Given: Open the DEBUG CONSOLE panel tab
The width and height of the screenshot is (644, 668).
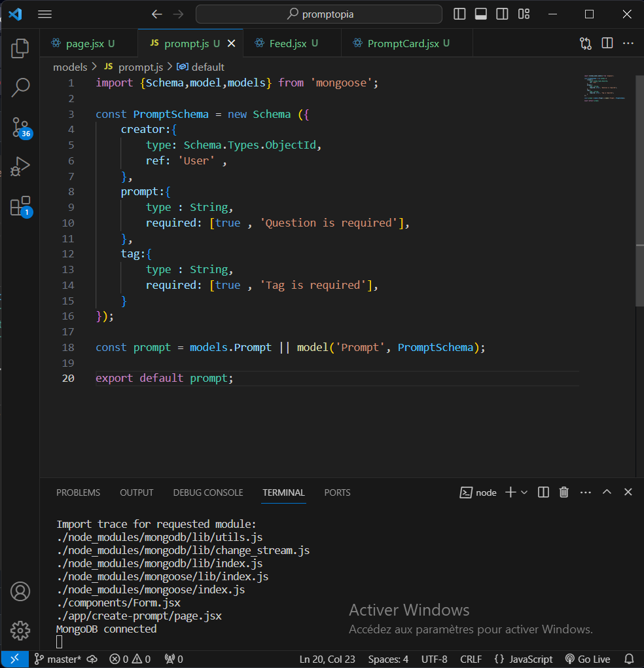Looking at the screenshot, I should tap(207, 492).
